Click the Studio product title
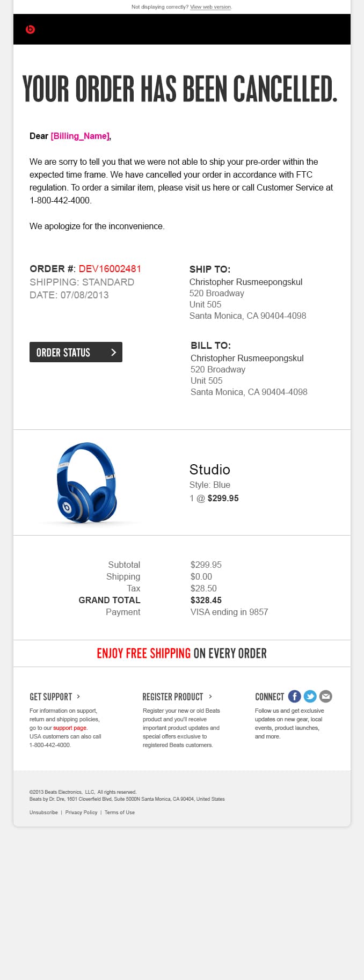This screenshot has width=364, height=980. tap(209, 469)
